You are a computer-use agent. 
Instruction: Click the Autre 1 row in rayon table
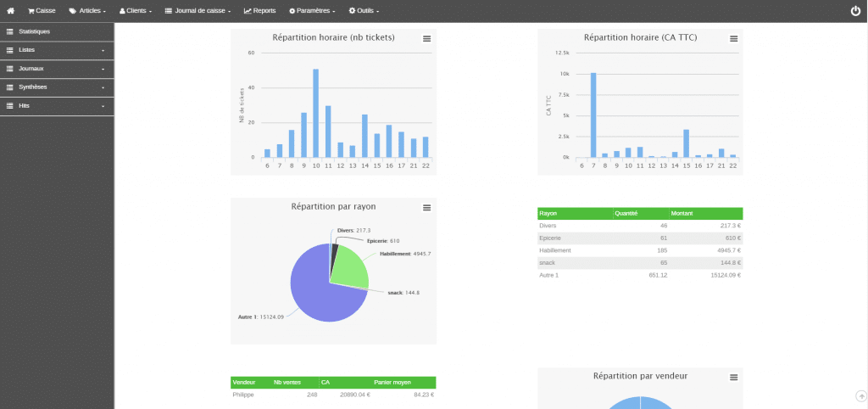[x=640, y=275]
